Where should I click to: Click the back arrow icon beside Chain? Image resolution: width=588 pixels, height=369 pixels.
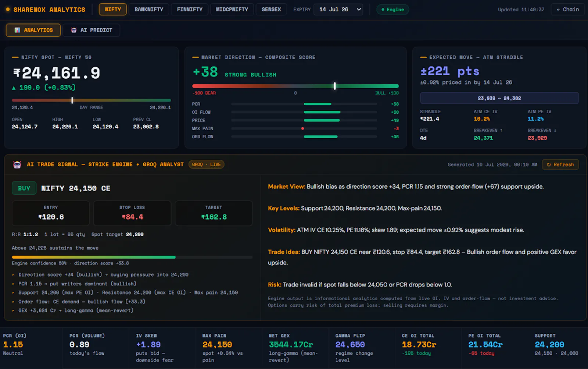[558, 10]
